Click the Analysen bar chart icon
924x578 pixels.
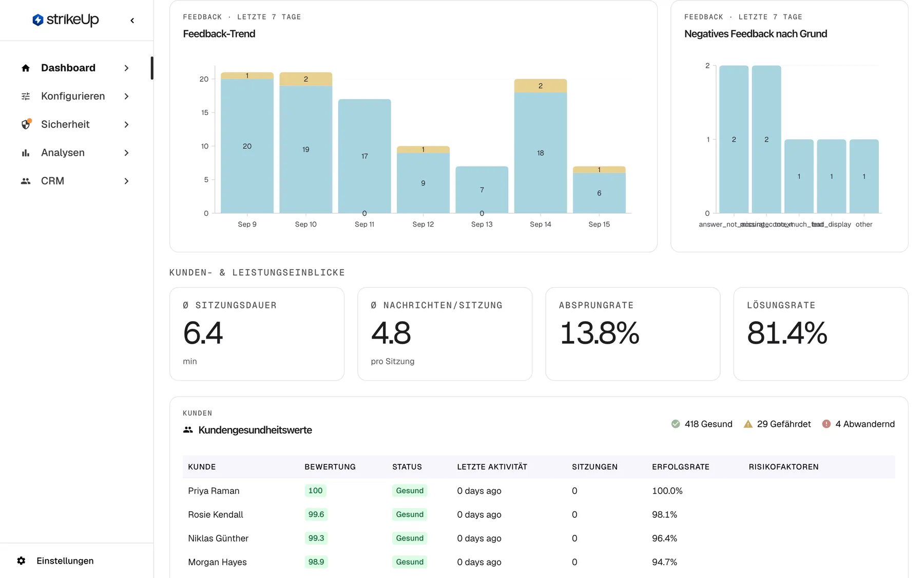[x=26, y=153]
